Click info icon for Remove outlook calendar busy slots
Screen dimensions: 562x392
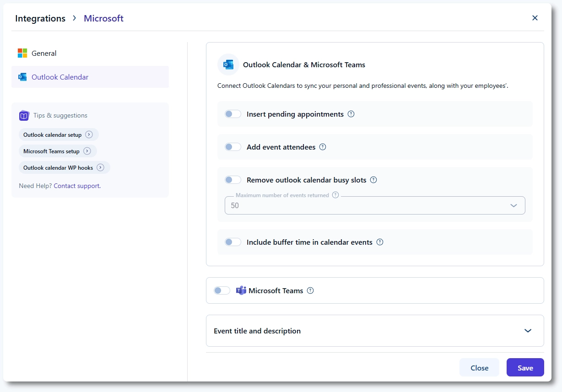click(373, 180)
